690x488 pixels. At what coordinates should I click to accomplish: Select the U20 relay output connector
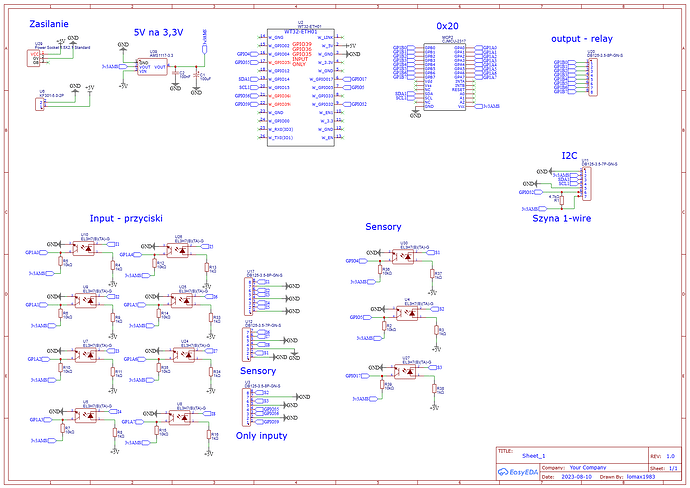[x=592, y=77]
